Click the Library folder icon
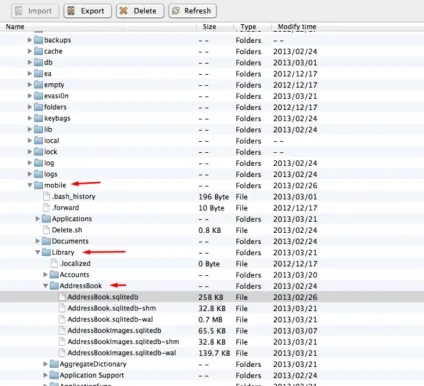This screenshot has height=386, width=424. point(46,252)
